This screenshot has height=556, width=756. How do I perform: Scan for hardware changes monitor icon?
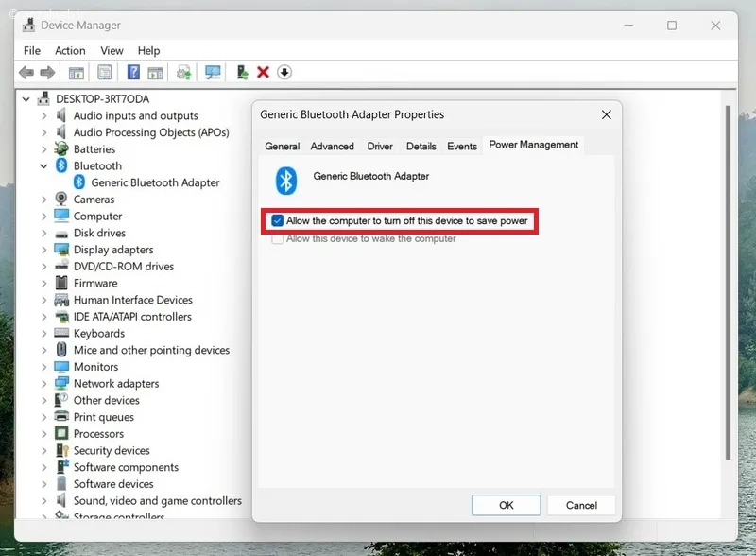click(x=213, y=73)
